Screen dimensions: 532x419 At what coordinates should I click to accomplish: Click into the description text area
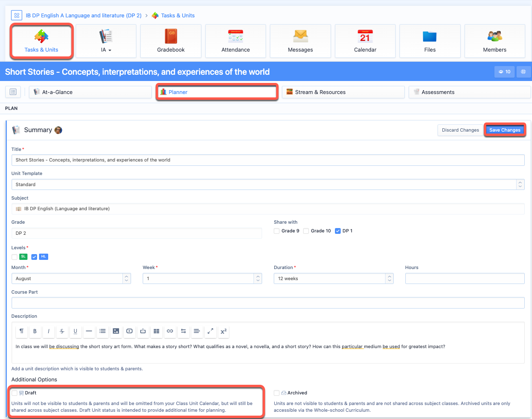pos(268,351)
